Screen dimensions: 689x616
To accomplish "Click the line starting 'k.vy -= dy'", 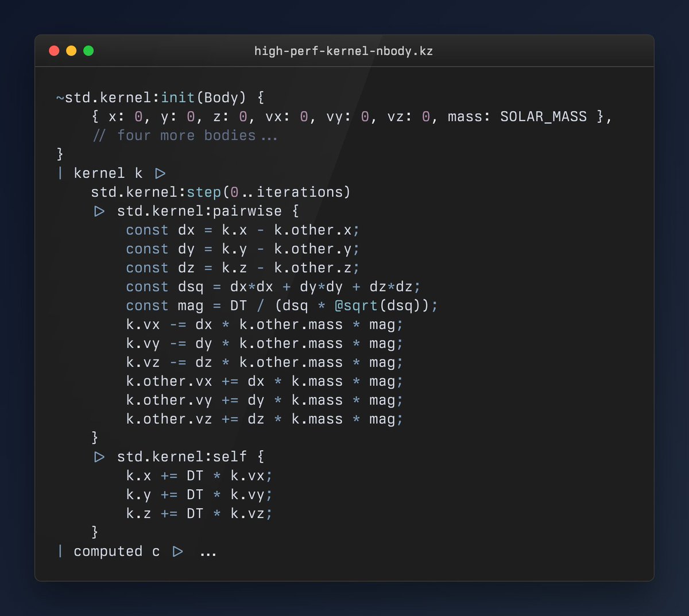I will coord(265,344).
